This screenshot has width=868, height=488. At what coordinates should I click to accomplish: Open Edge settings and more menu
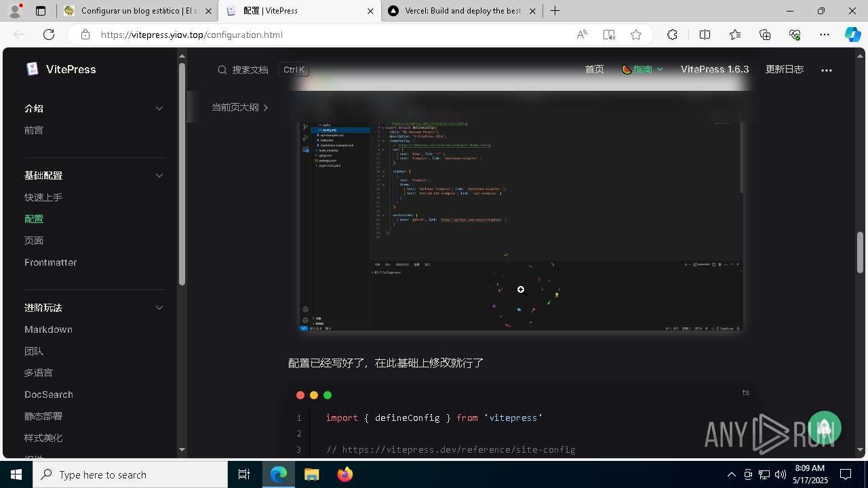[x=825, y=35]
